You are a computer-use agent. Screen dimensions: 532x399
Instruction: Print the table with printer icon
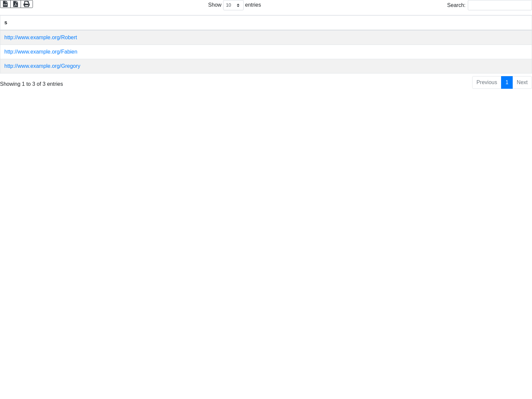click(27, 4)
